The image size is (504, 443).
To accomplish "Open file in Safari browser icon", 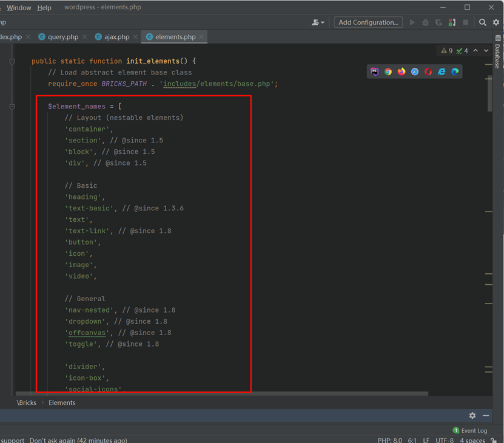I will pyautogui.click(x=415, y=72).
